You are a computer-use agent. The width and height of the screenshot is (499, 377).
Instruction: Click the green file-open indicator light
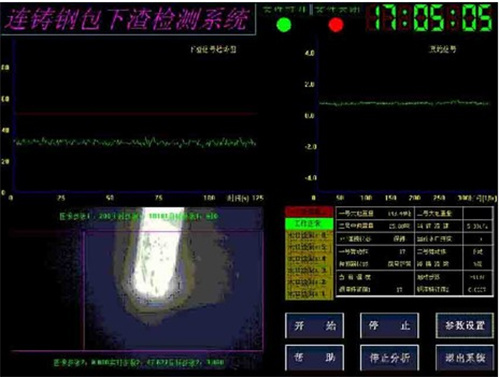284,25
